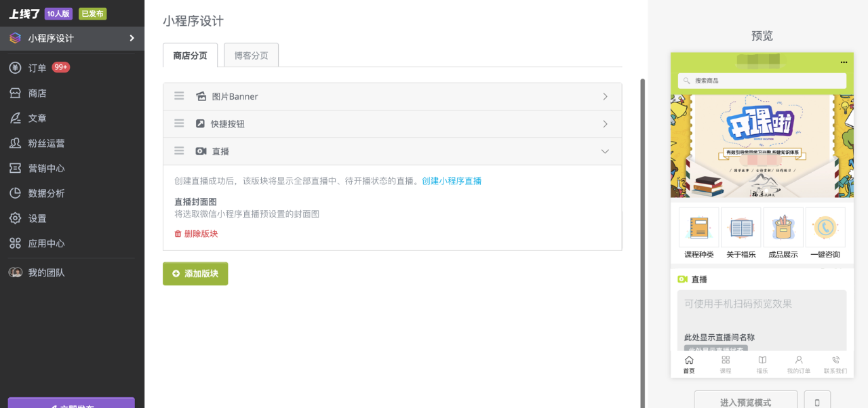Expand the 图片Banner block
Image resolution: width=868 pixels, height=408 pixels.
click(x=605, y=97)
